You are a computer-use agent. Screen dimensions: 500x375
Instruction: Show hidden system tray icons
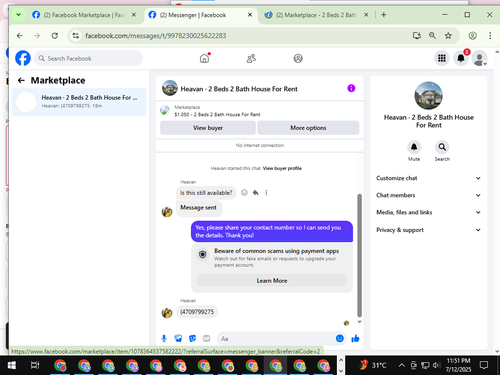pos(402,365)
